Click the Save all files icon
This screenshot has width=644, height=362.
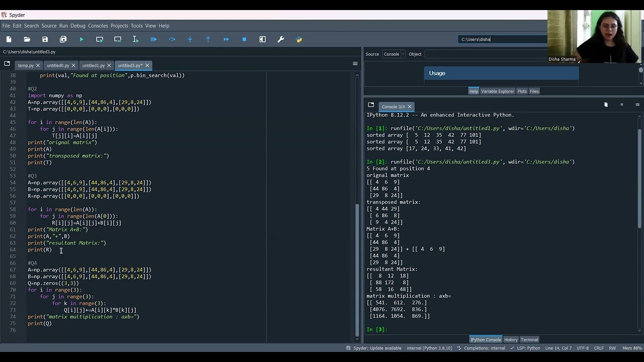click(63, 39)
